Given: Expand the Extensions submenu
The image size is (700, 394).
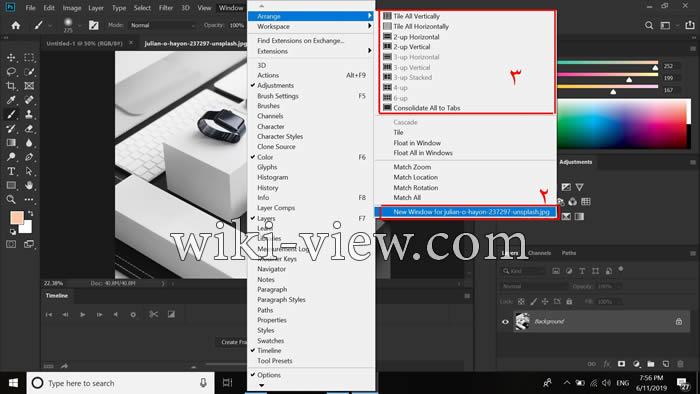Looking at the screenshot, I should [x=311, y=51].
